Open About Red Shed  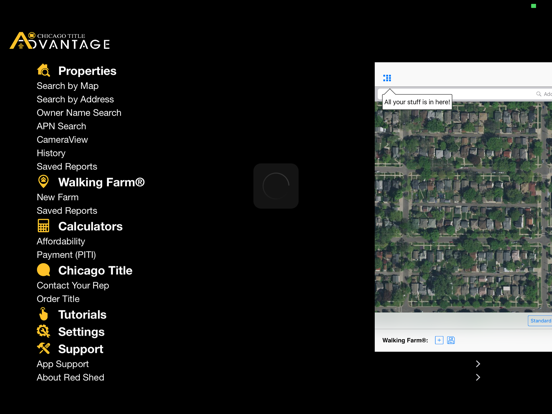point(70,377)
